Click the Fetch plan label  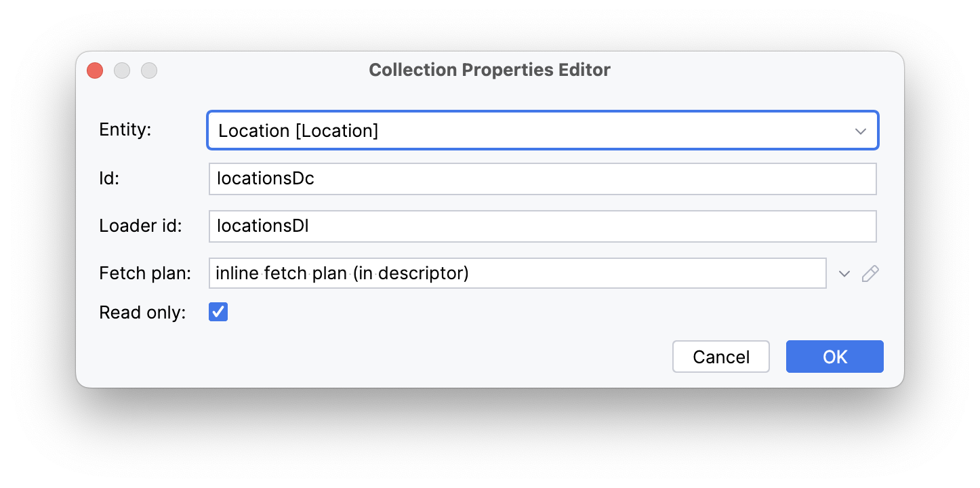[144, 273]
